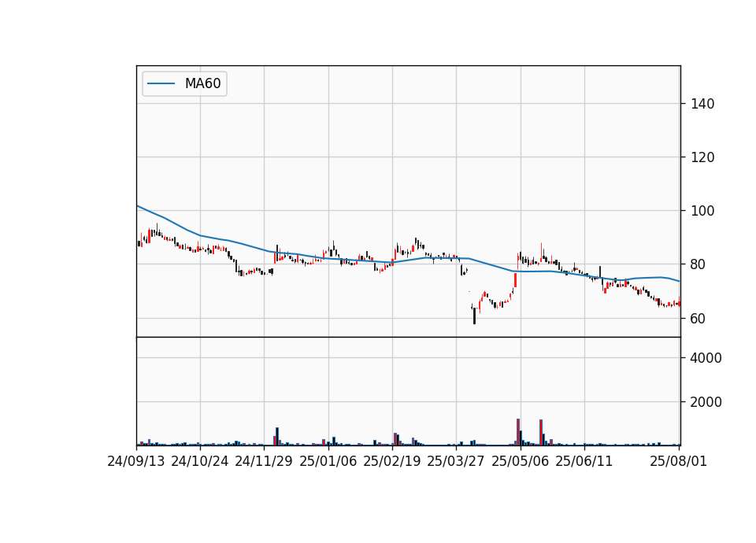Click the 25/02/19 date label
756x543 pixels.
coord(391,461)
